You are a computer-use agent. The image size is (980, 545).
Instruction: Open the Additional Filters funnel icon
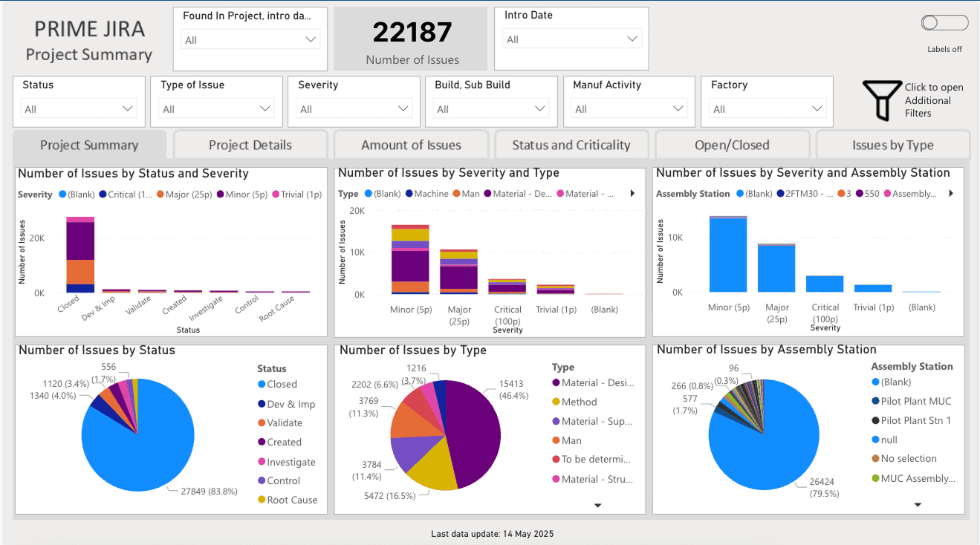click(x=882, y=100)
